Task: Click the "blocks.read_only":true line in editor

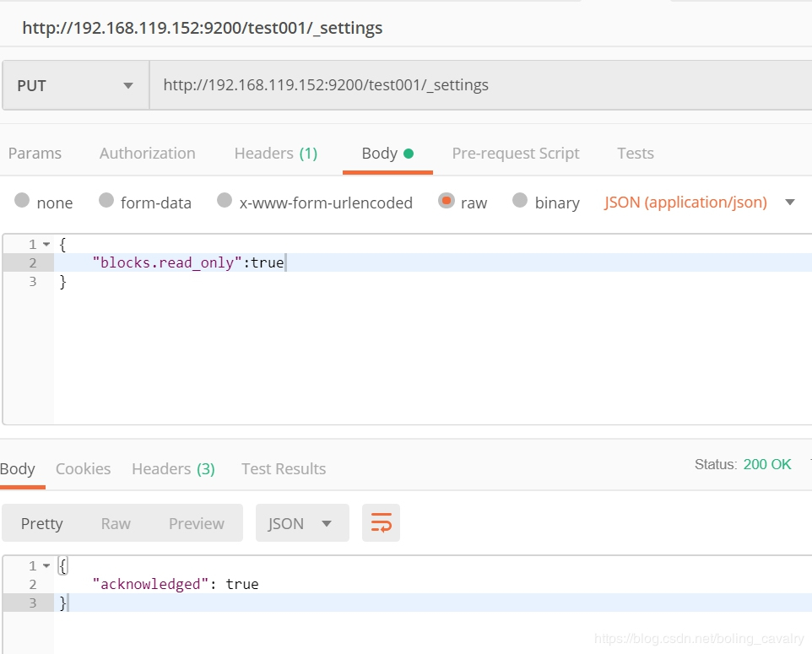Action: [x=188, y=262]
